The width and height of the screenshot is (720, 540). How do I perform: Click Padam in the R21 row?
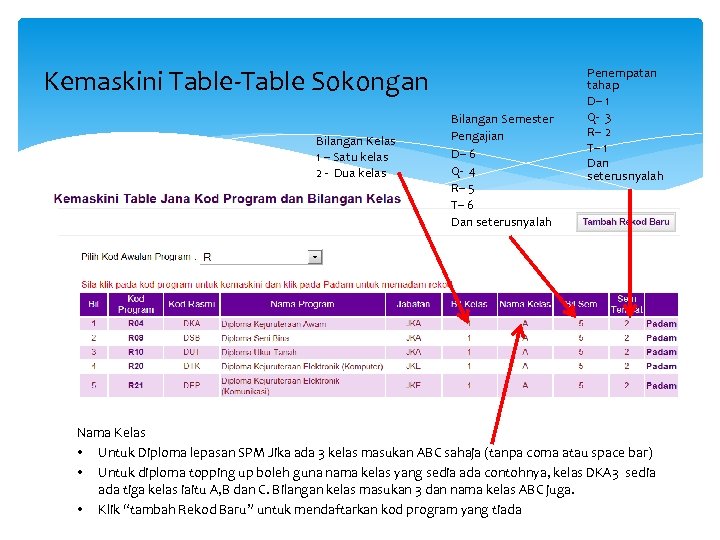pyautogui.click(x=661, y=386)
